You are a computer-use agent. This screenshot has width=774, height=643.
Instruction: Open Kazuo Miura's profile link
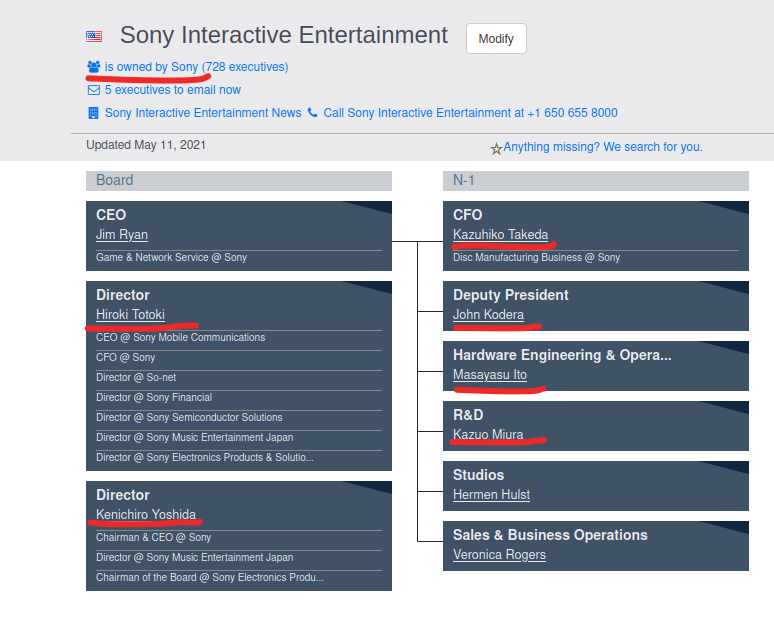tap(488, 434)
